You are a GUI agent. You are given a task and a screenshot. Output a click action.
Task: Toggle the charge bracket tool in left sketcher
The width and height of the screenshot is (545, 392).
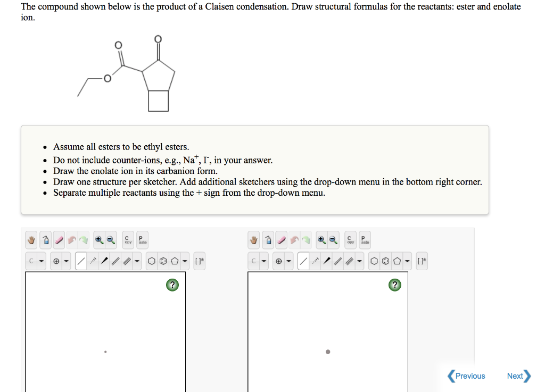(199, 261)
